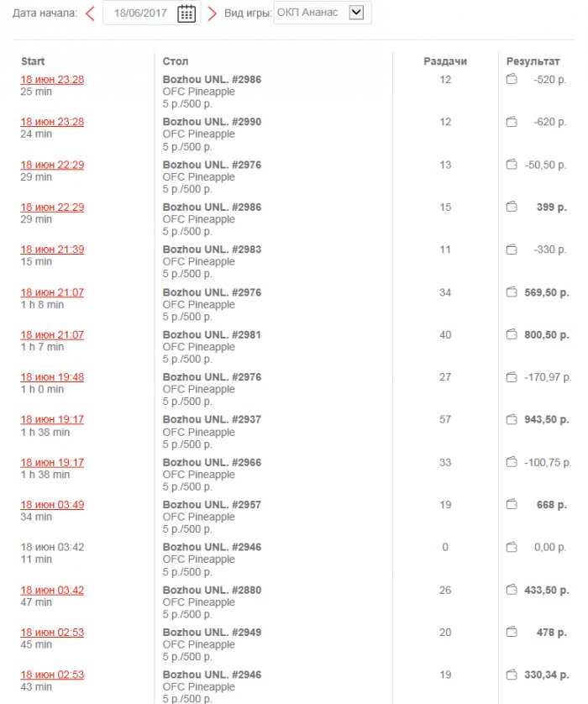Open the hand history icon for 0,00 р. row

pos(512,547)
